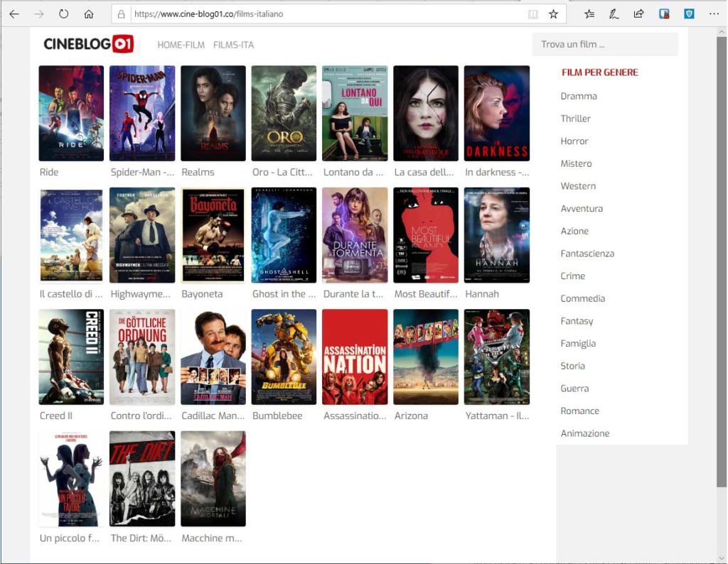Click the Horror genre link
The image size is (728, 564).
(574, 141)
